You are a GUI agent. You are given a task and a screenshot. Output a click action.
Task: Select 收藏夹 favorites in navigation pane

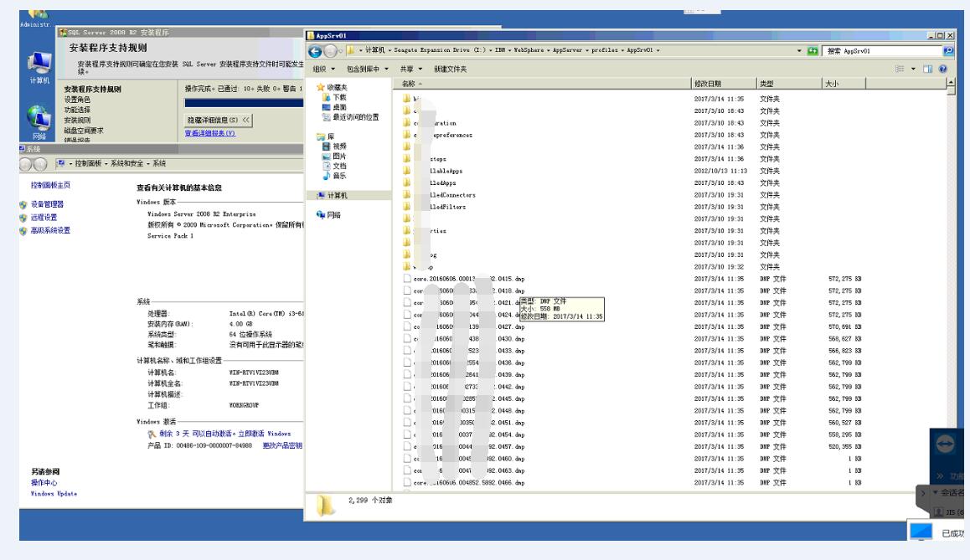click(x=333, y=87)
